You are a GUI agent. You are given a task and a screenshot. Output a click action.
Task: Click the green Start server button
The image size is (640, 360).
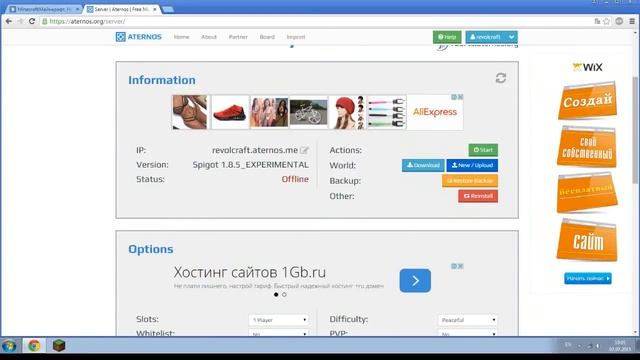tap(483, 150)
